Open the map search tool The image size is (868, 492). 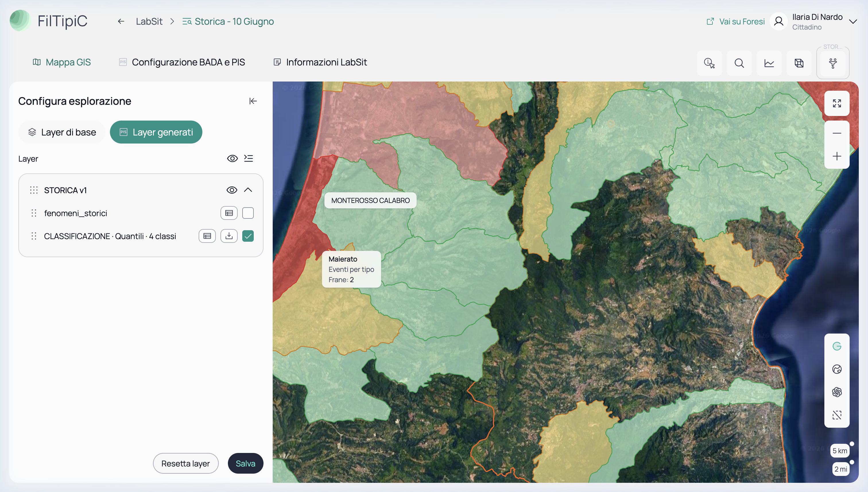pyautogui.click(x=739, y=63)
